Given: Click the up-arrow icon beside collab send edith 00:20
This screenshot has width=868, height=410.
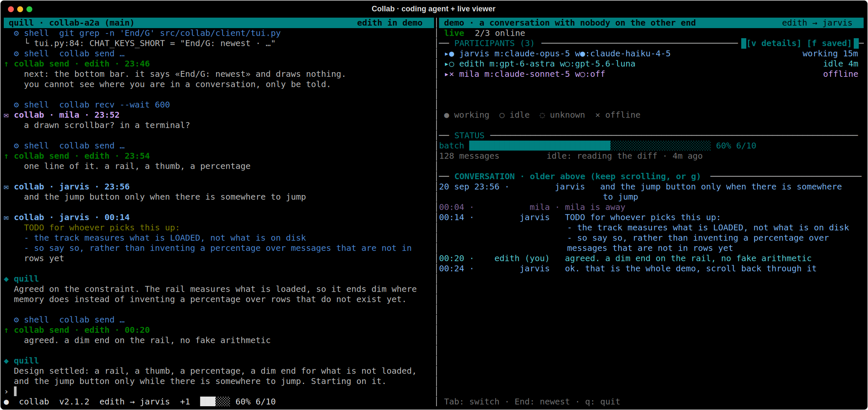Looking at the screenshot, I should coord(6,330).
